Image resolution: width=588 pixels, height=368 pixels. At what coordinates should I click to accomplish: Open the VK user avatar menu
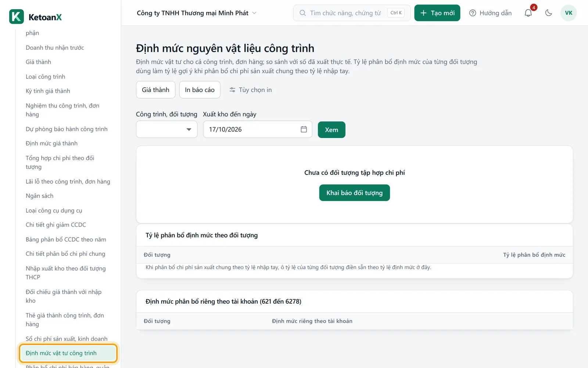(x=569, y=13)
